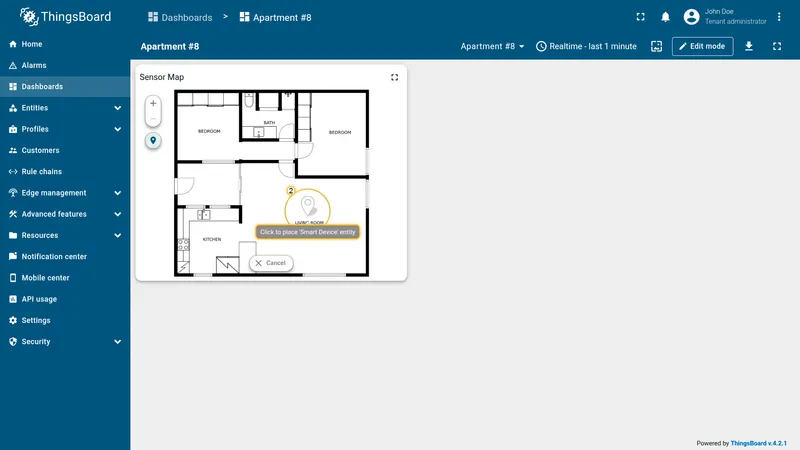Click the ThingsBoard v.4.2.1 link
Screen dimensions: 800x450
(758, 443)
